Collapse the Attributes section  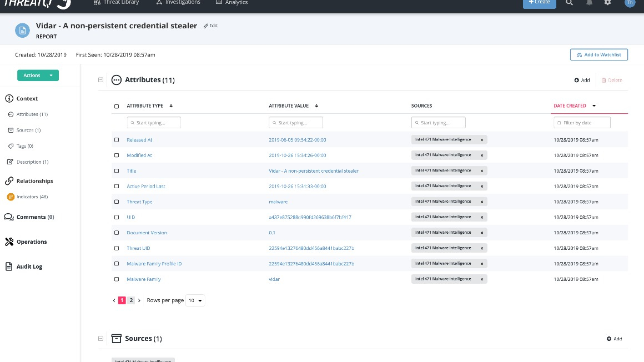pyautogui.click(x=100, y=80)
